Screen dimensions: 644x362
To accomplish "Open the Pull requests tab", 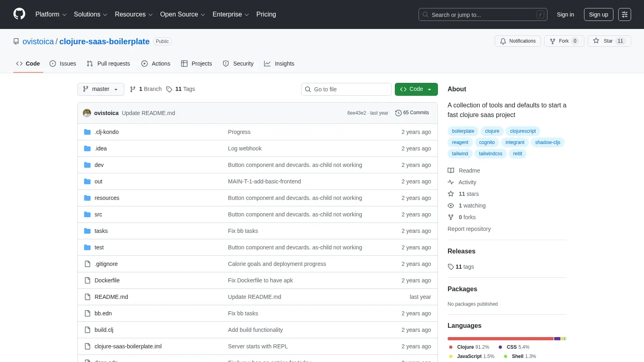I will click(108, 64).
